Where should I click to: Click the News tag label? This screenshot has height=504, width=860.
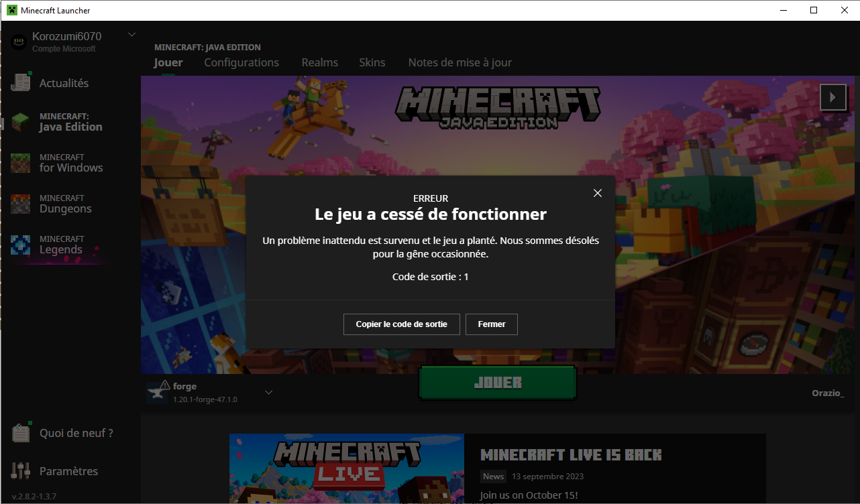click(493, 477)
